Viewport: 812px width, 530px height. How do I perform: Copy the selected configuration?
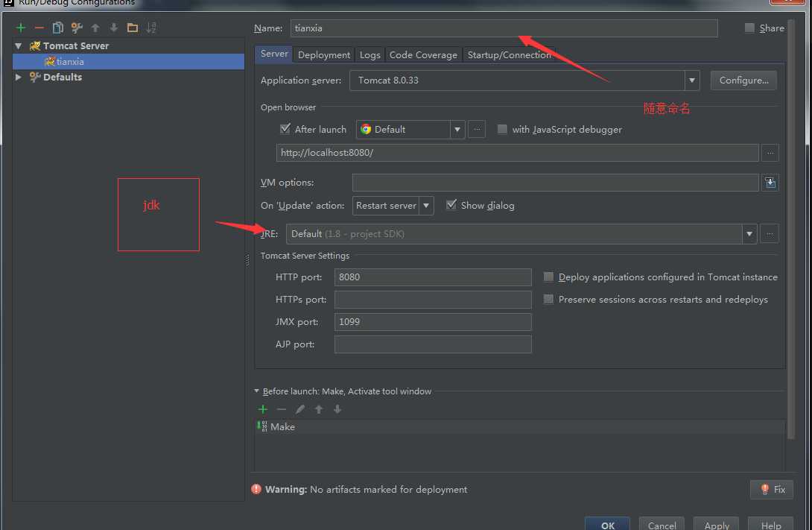(58, 28)
